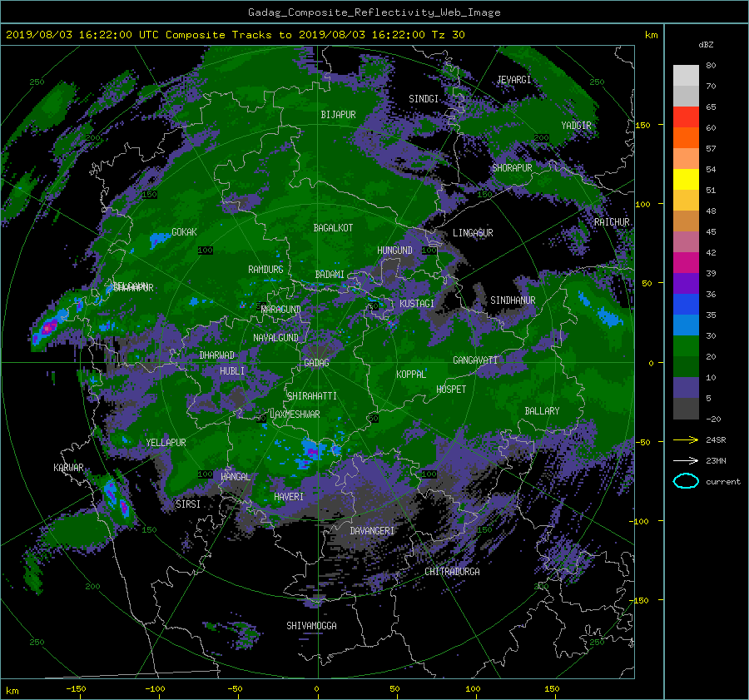
Task: Pick the bright green 30 dBZ legend swatch
Action: [686, 345]
